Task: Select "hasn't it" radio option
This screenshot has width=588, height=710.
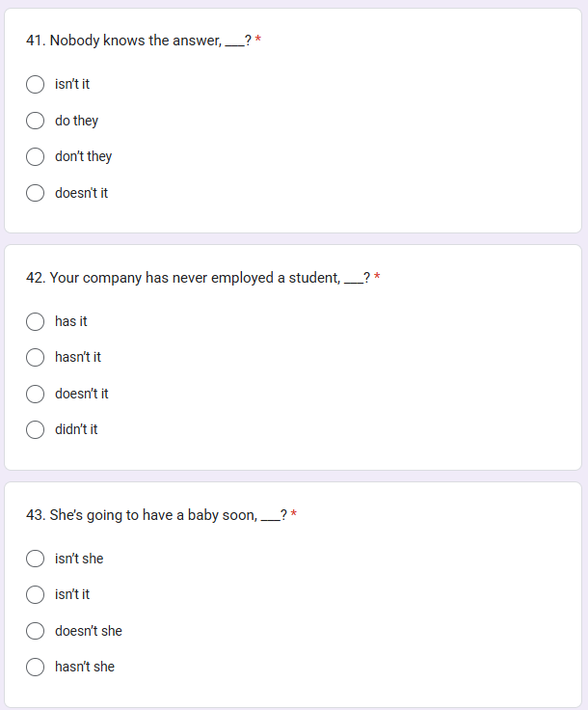Action: 36,358
